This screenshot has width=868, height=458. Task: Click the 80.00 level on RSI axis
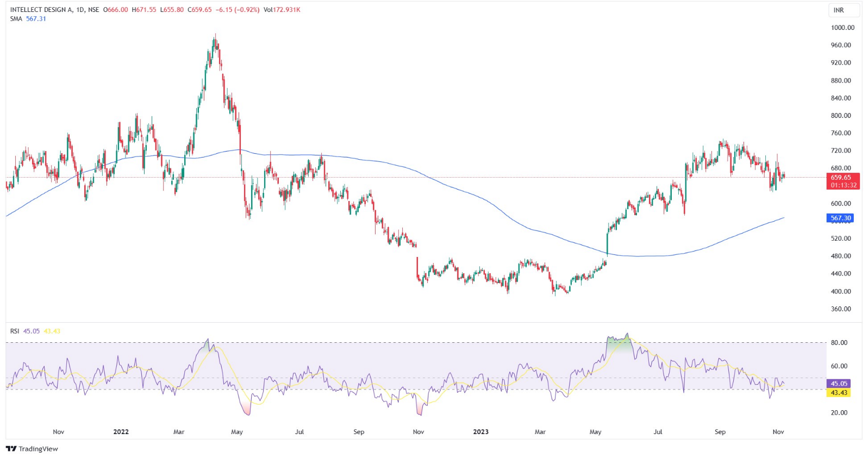pos(839,343)
